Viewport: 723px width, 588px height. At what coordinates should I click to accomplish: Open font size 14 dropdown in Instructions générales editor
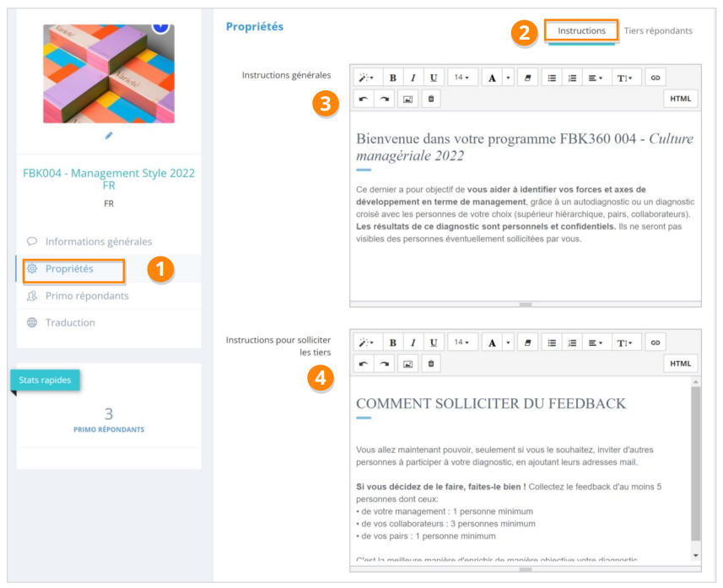pyautogui.click(x=461, y=78)
